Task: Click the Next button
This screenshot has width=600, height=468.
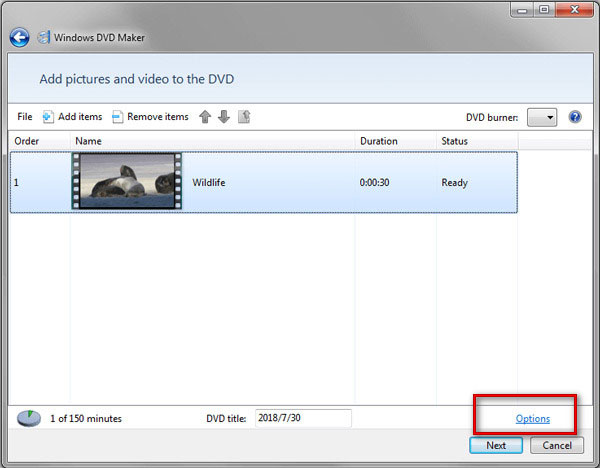Action: click(496, 445)
